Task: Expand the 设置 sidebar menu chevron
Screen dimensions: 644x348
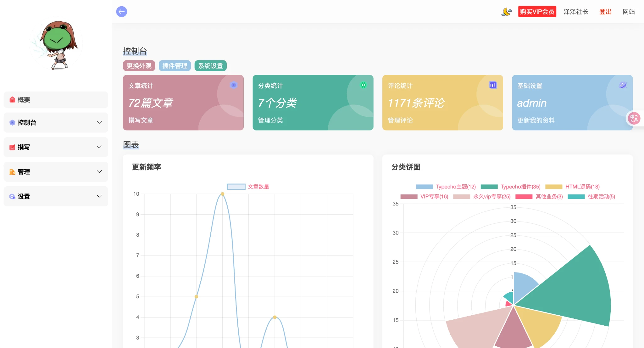Action: pos(99,196)
